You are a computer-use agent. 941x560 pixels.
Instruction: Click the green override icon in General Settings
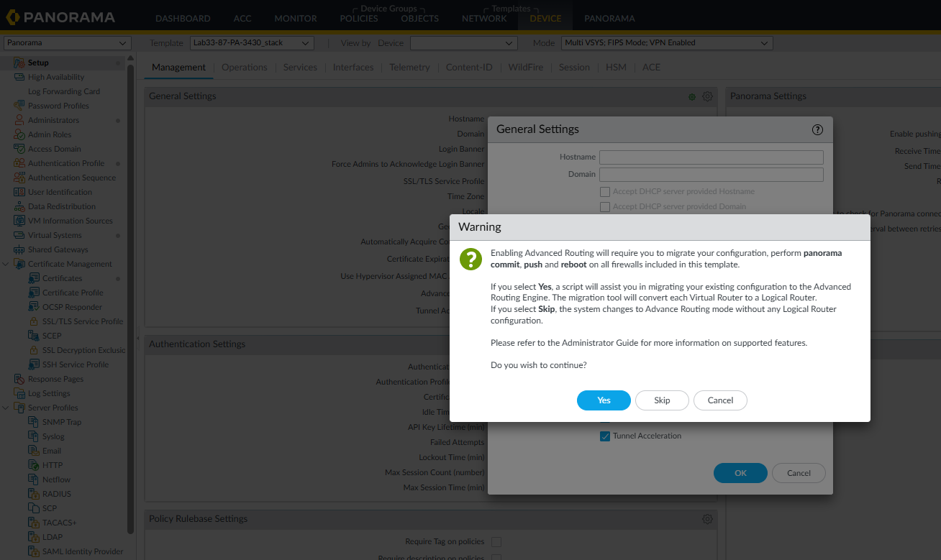692,96
